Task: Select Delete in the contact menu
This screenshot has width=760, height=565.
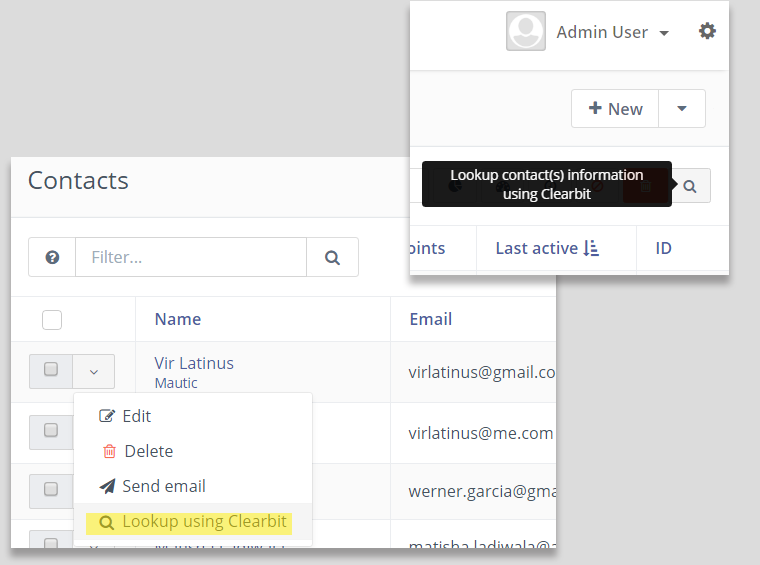Action: pos(148,451)
